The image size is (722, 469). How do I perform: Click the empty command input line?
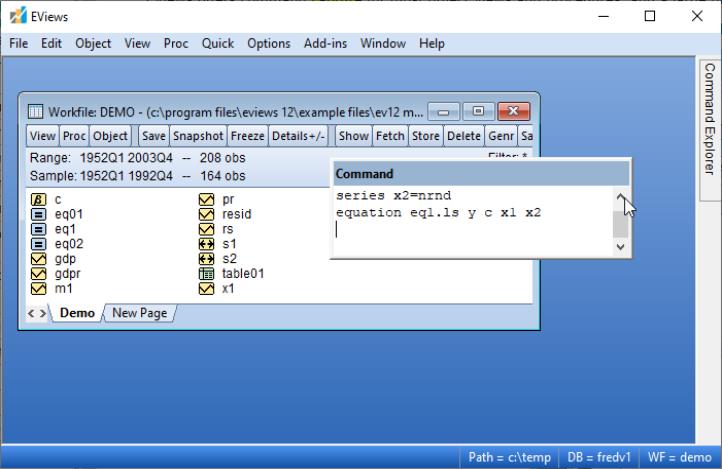[470, 230]
